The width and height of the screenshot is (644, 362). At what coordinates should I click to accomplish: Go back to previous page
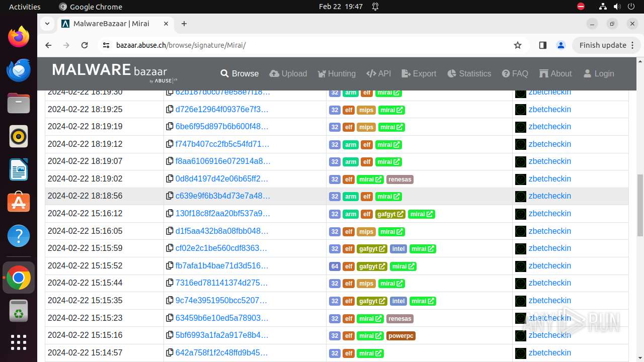(x=48, y=45)
